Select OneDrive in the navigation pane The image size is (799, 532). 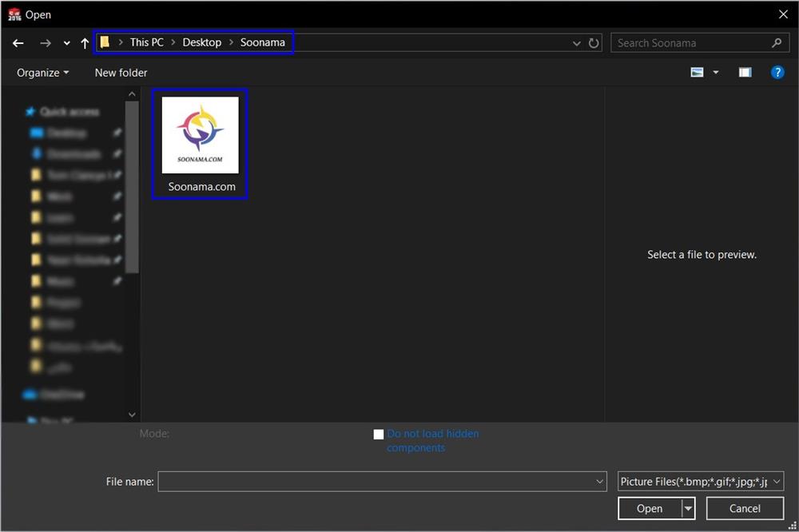pyautogui.click(x=54, y=394)
